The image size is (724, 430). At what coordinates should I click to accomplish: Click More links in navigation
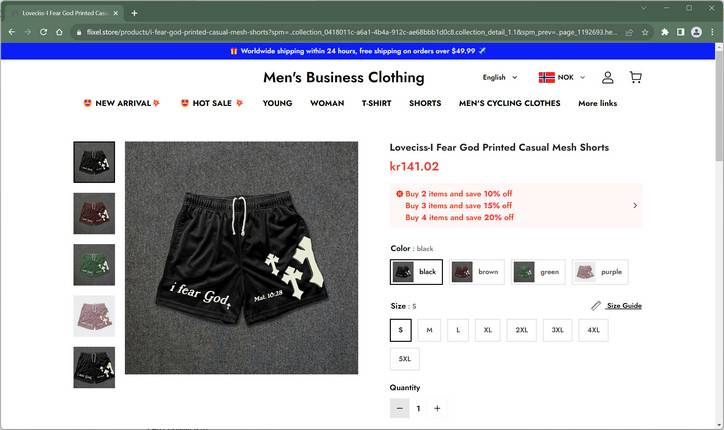(597, 103)
